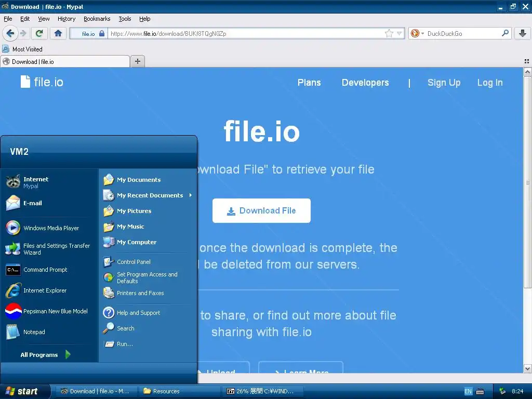Image resolution: width=532 pixels, height=399 pixels.
Task: Reload the page with the refresh icon
Action: pos(39,33)
